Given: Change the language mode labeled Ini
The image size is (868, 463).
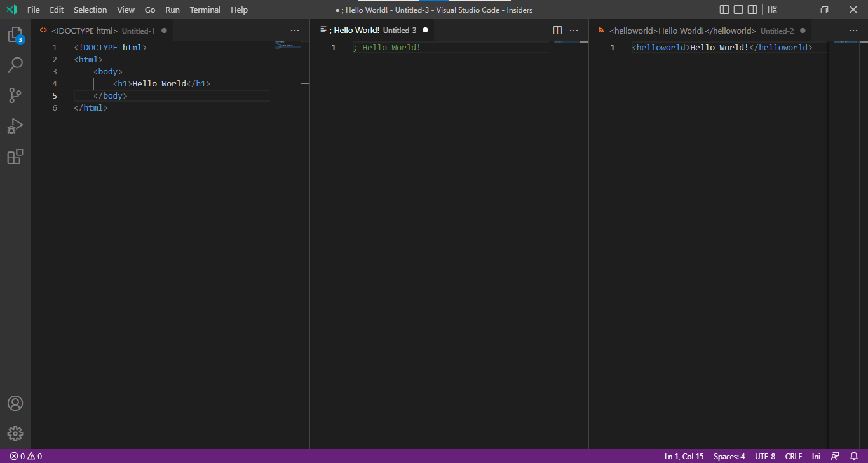Looking at the screenshot, I should coord(816,456).
